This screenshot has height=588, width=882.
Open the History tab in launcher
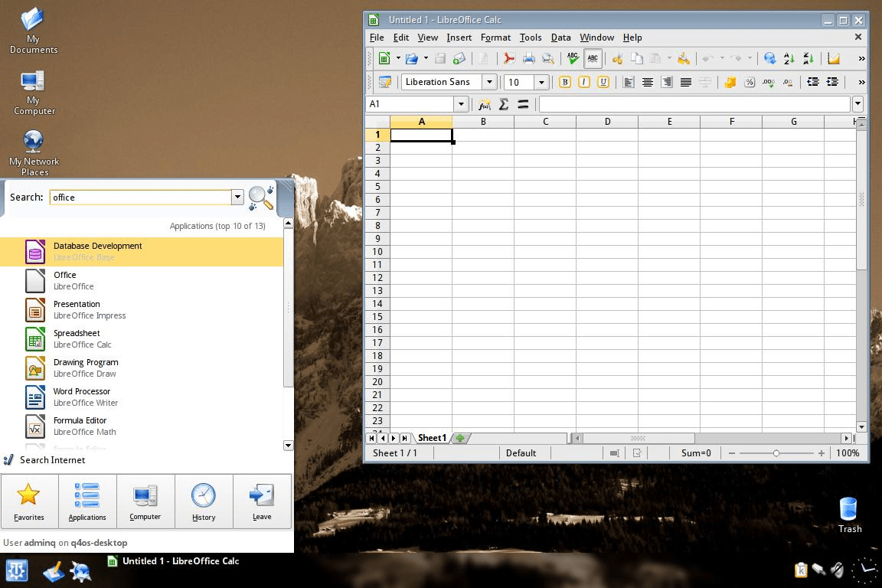[204, 501]
